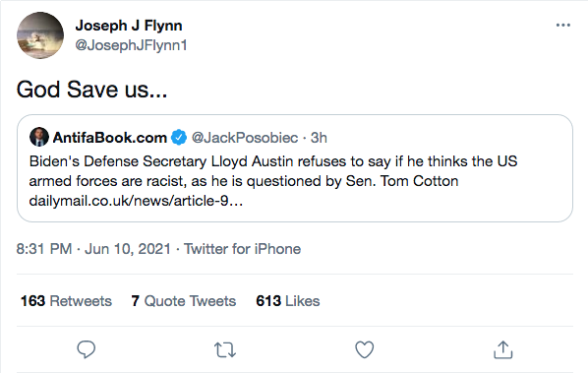This screenshot has height=373, width=588.
Task: Retweet using the arrows icon
Action: pos(225,349)
